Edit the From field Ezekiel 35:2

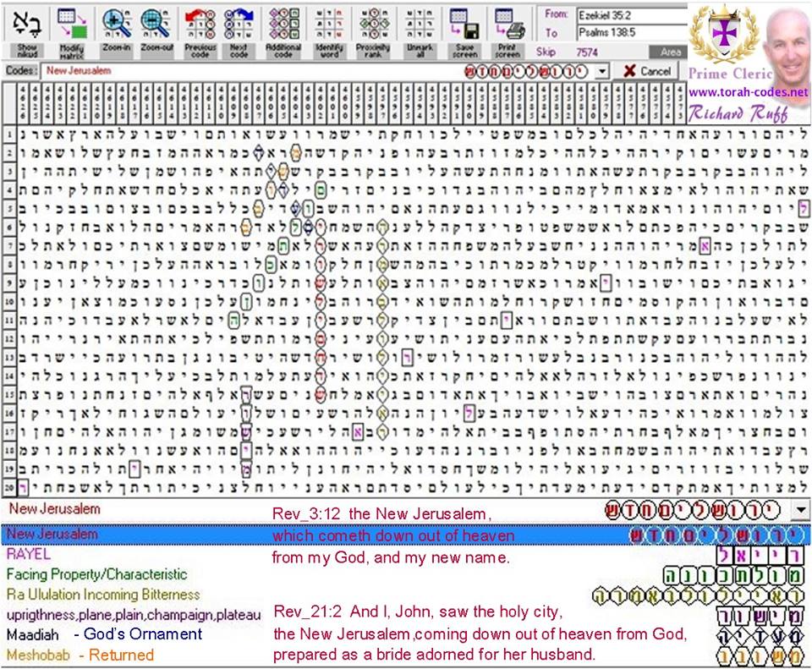click(x=632, y=15)
